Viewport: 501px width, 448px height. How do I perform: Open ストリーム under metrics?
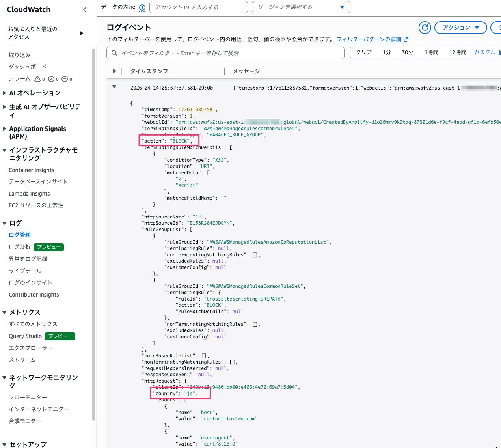(22, 360)
